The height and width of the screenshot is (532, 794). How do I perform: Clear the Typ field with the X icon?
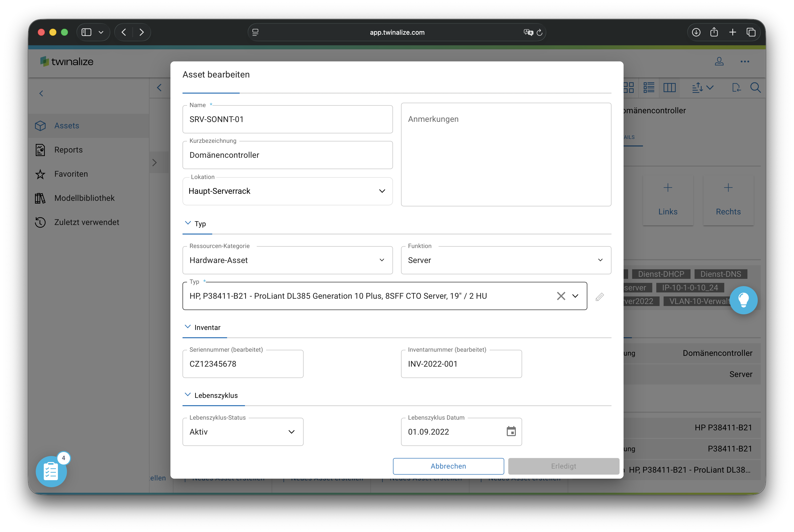561,296
